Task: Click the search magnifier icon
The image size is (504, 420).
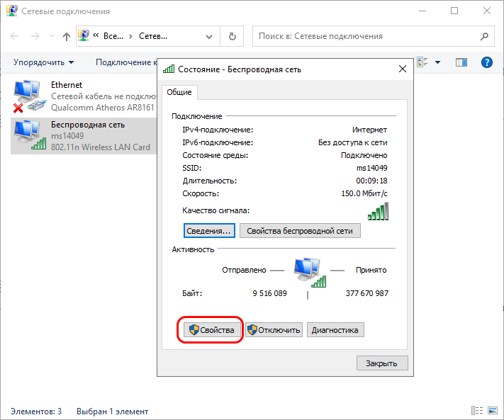Action: [484, 36]
